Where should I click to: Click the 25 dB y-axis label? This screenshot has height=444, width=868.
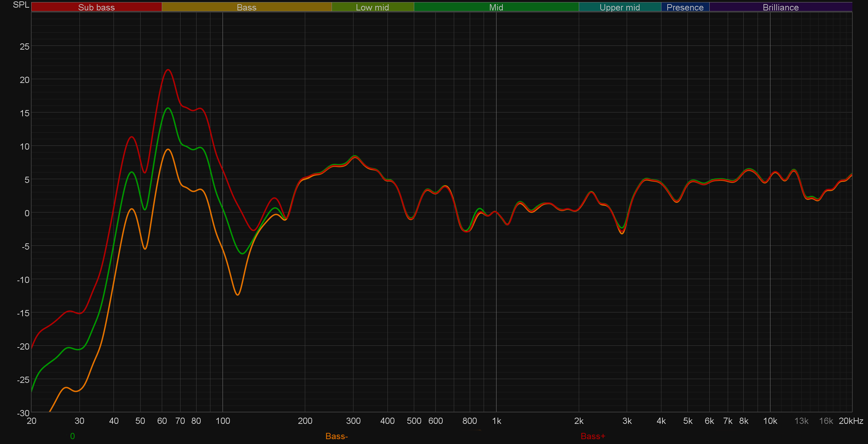click(24, 47)
